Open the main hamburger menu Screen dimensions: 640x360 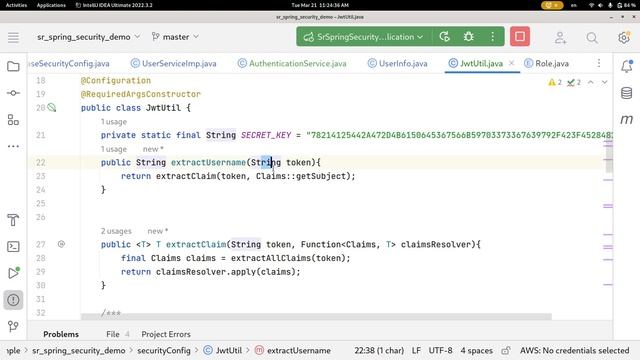(13, 37)
